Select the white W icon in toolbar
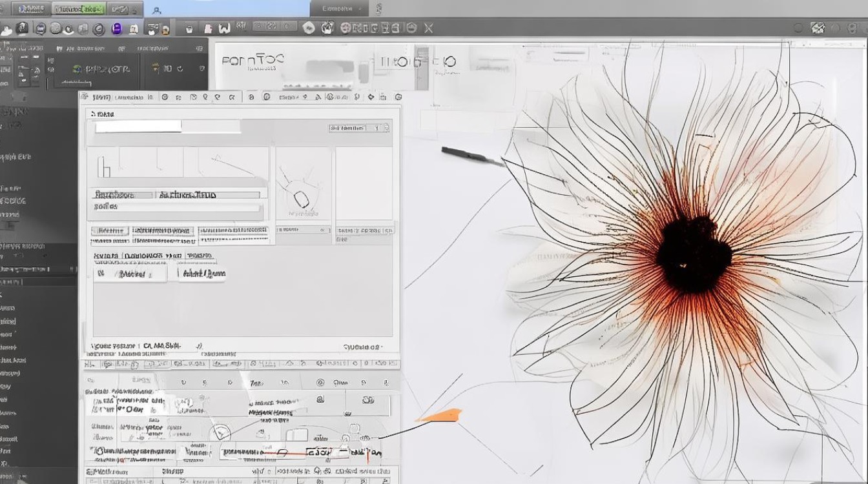 (224, 28)
